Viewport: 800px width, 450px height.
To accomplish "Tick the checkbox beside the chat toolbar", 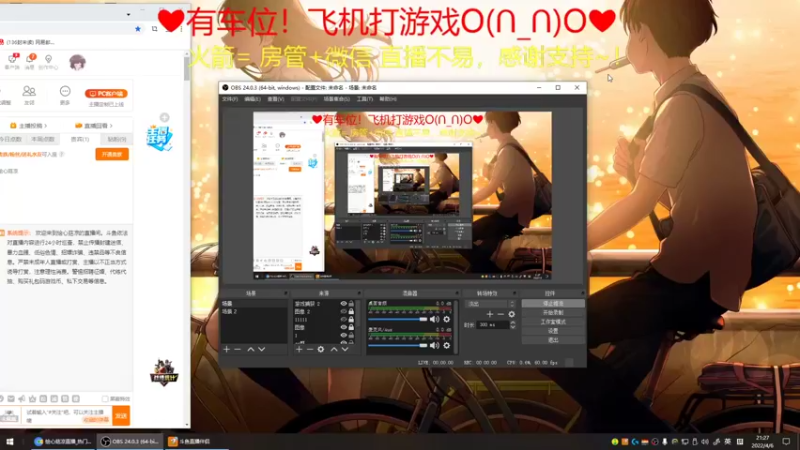I will pos(105,399).
